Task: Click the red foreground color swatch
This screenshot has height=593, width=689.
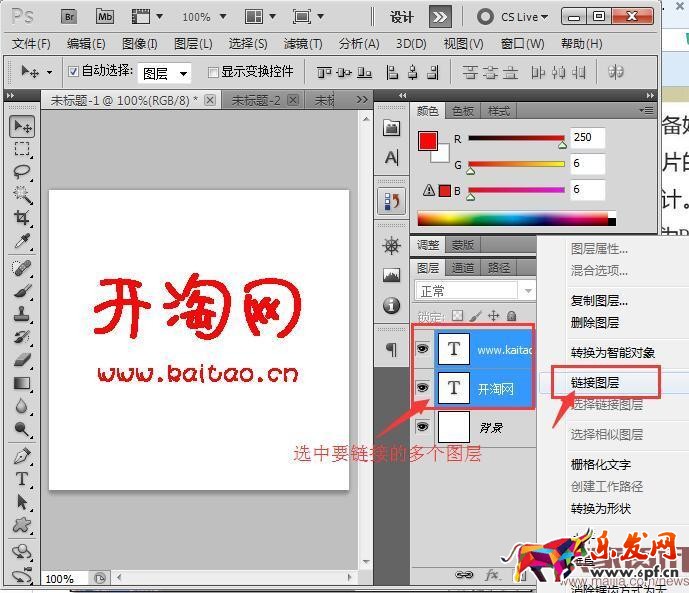Action: point(428,141)
